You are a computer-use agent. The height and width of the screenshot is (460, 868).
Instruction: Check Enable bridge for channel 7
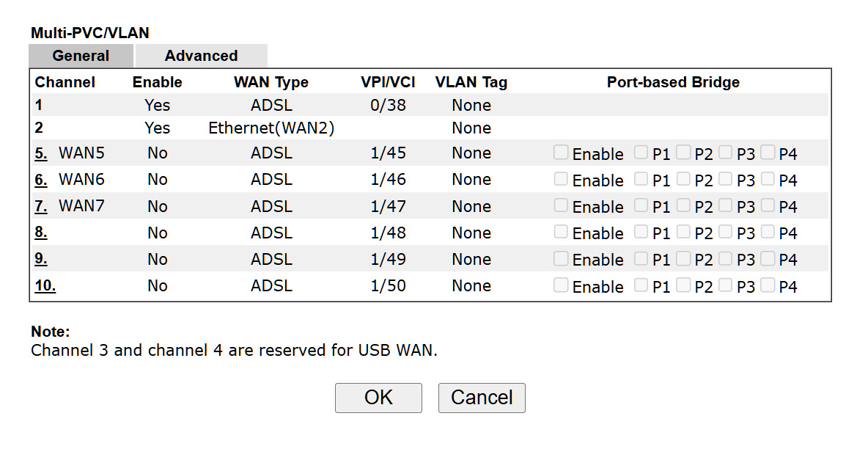pyautogui.click(x=561, y=205)
